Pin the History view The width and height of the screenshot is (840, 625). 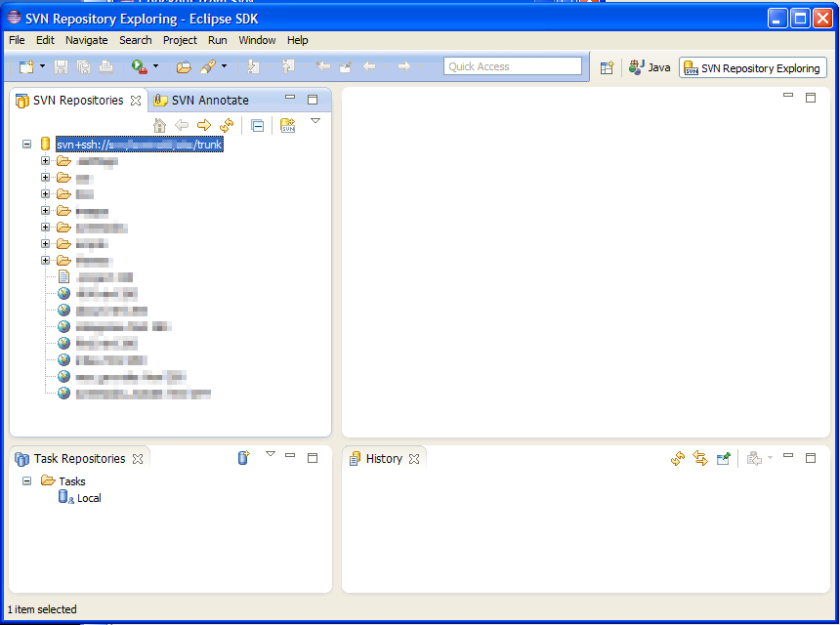pos(725,457)
